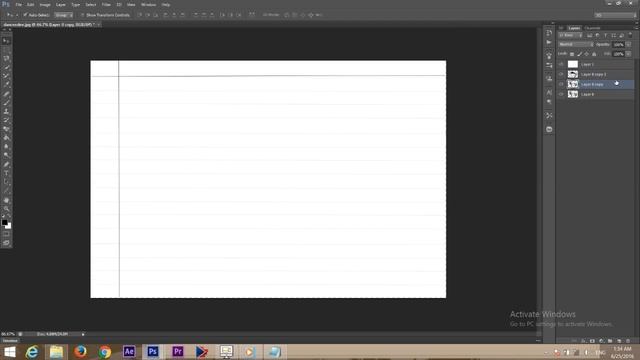This screenshot has width=640, height=360.
Task: Open After Effects from the taskbar
Action: pos(129,351)
